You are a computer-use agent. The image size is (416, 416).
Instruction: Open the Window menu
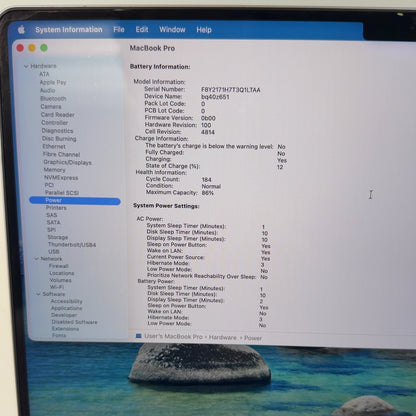[172, 30]
